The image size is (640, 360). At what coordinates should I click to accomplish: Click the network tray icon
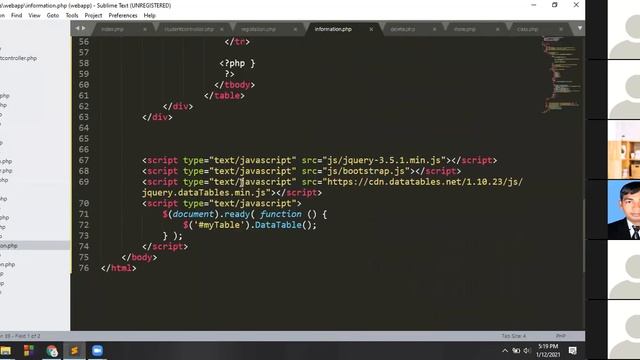click(516, 351)
